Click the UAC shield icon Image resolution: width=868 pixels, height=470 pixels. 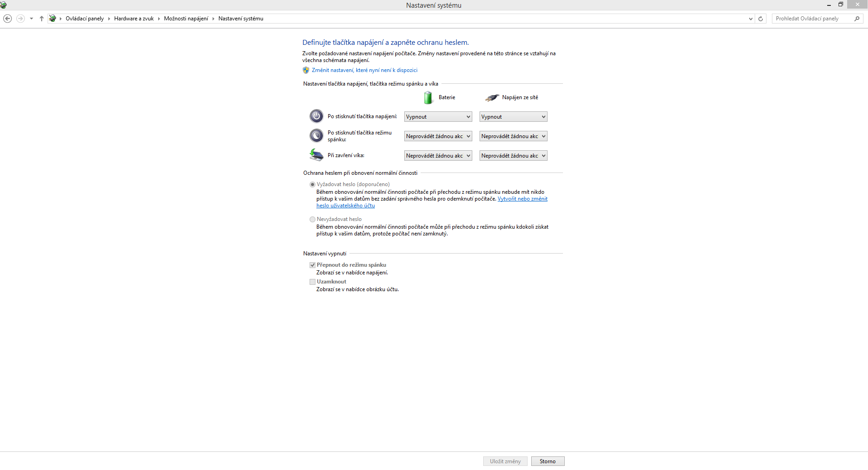(x=306, y=70)
